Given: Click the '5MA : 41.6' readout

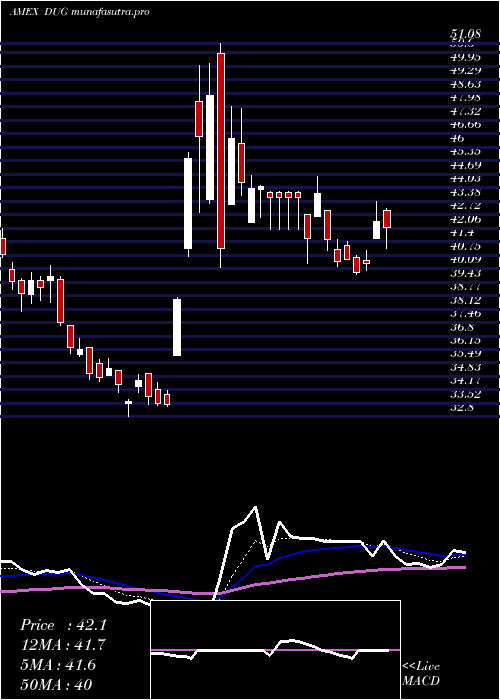Looking at the screenshot, I should pyautogui.click(x=58, y=664).
